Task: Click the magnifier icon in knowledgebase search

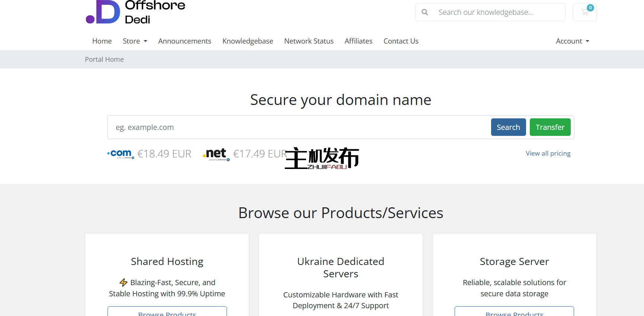Action: [x=424, y=12]
